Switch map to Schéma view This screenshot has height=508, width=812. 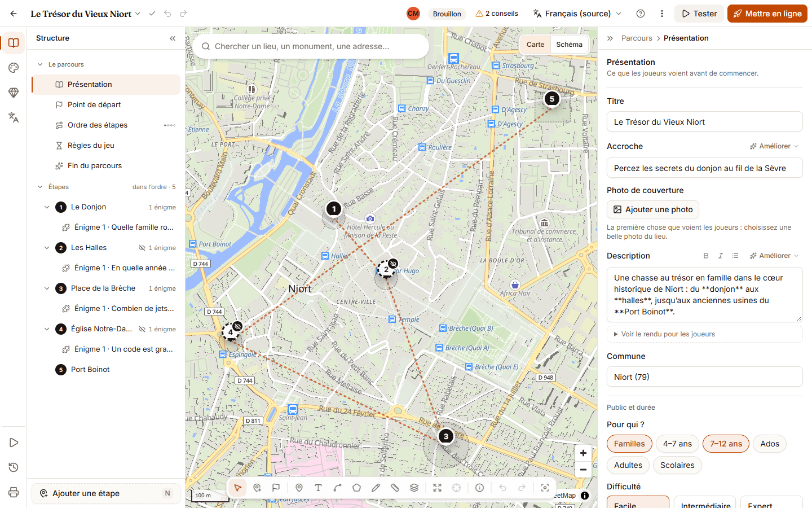569,45
